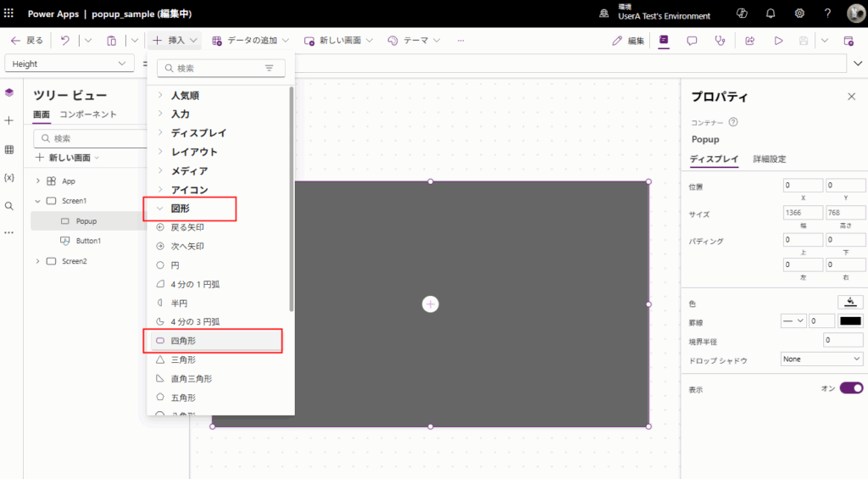
Task: Click the plus button in canvas center
Action: pos(430,304)
